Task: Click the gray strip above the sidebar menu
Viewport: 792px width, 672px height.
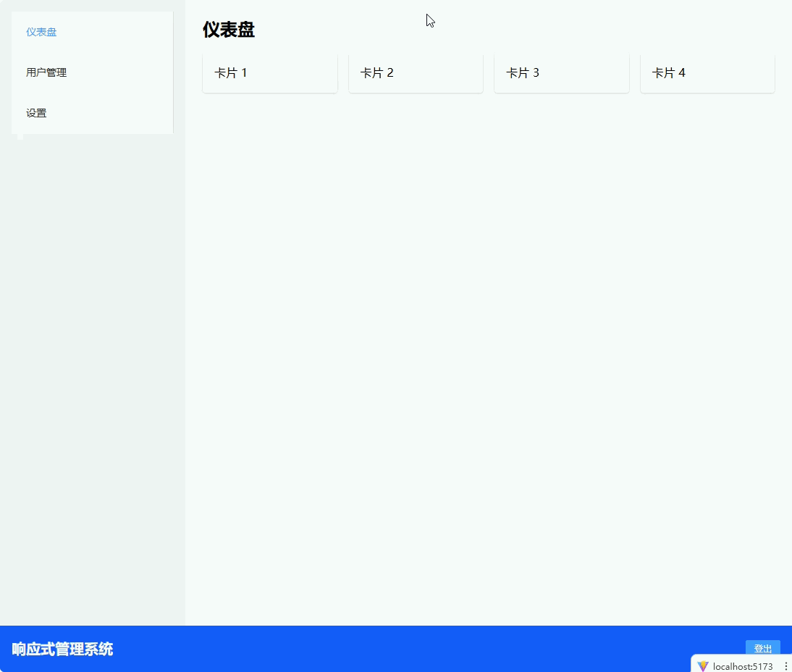Action: [93, 5]
